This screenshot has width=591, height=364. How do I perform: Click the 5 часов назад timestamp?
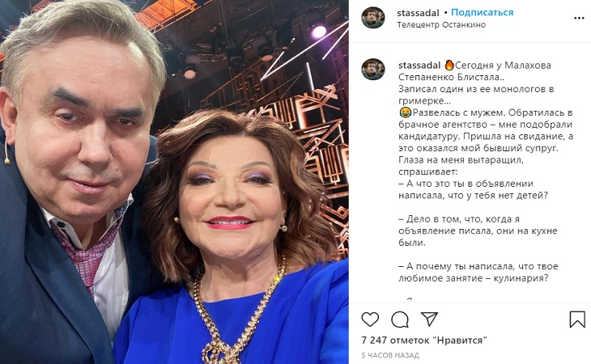tap(390, 355)
